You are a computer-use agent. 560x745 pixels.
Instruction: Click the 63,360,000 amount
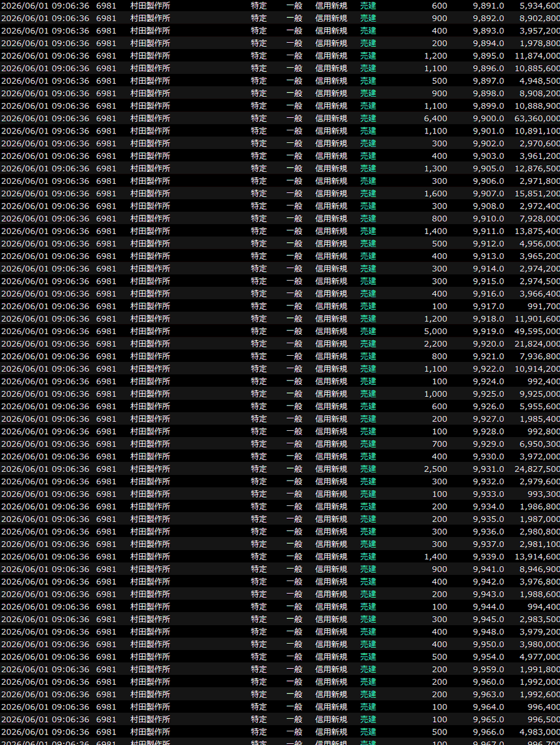click(537, 118)
